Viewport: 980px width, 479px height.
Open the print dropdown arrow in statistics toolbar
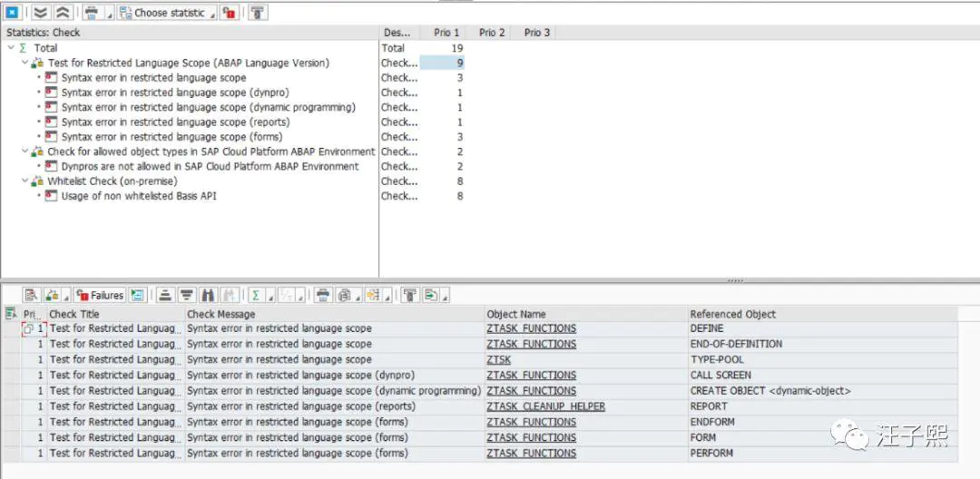pos(110,14)
